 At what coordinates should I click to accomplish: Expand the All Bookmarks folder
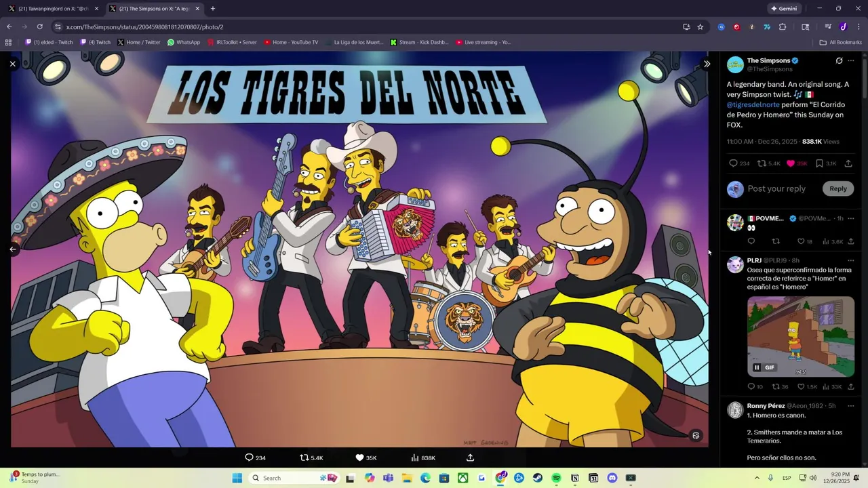[840, 42]
